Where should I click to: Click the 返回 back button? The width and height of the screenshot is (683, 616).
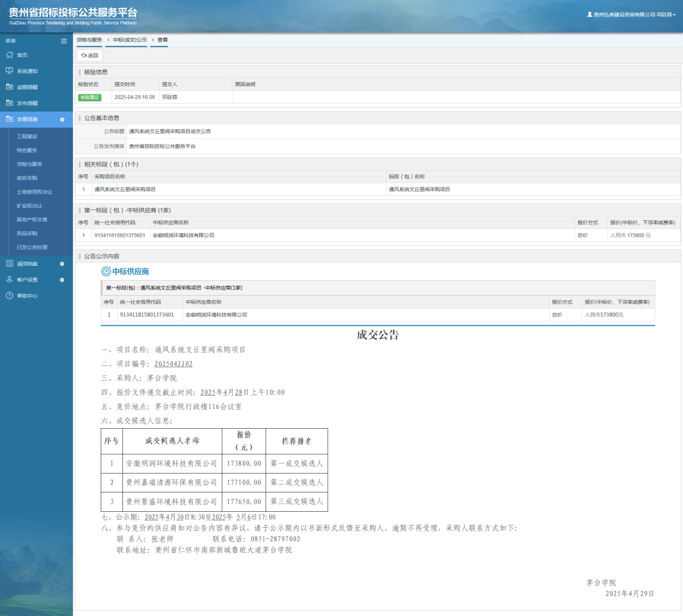coord(90,56)
